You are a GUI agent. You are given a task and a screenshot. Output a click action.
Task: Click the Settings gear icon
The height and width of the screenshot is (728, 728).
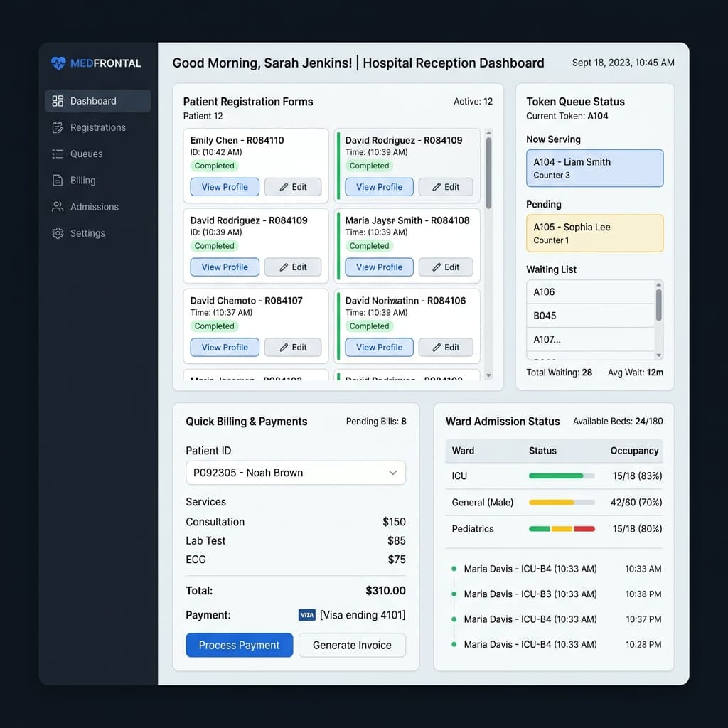click(58, 233)
